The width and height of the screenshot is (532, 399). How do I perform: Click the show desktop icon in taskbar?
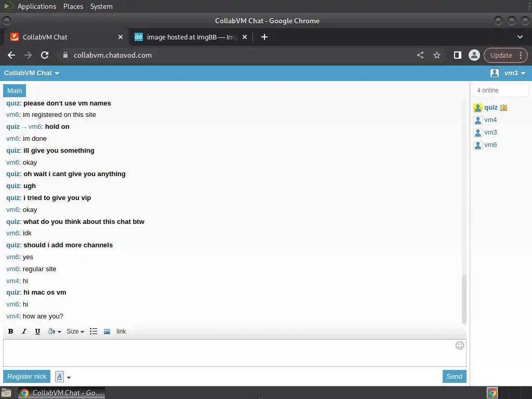tap(6, 393)
